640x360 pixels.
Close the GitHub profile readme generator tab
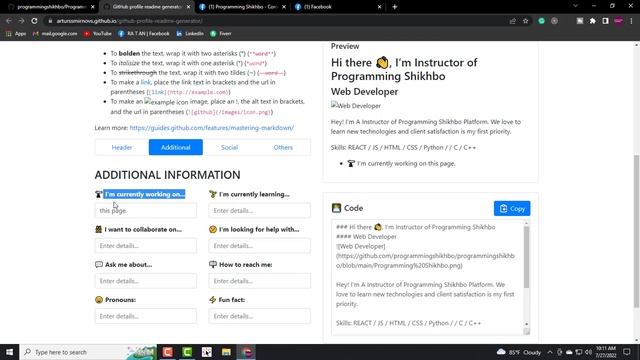[x=188, y=7]
